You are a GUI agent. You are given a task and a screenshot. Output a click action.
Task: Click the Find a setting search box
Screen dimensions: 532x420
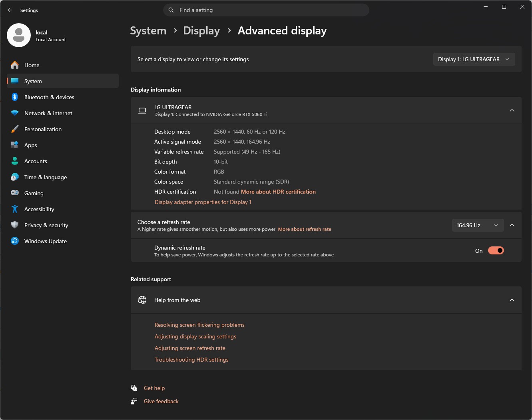coord(266,10)
